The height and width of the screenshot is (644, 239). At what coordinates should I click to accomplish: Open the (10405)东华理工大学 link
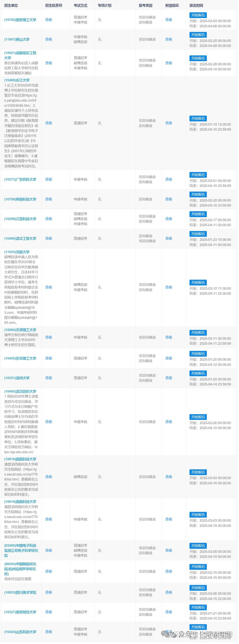(x=20, y=358)
